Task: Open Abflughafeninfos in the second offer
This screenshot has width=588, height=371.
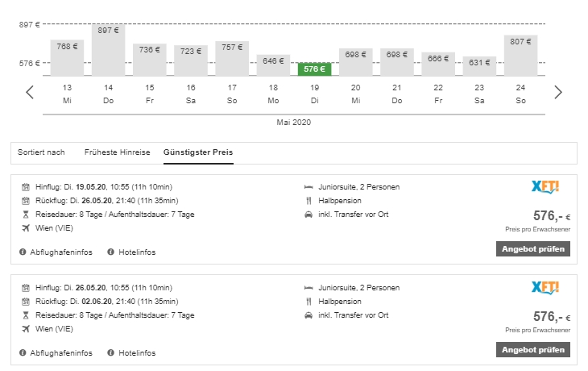Action: click(x=60, y=353)
